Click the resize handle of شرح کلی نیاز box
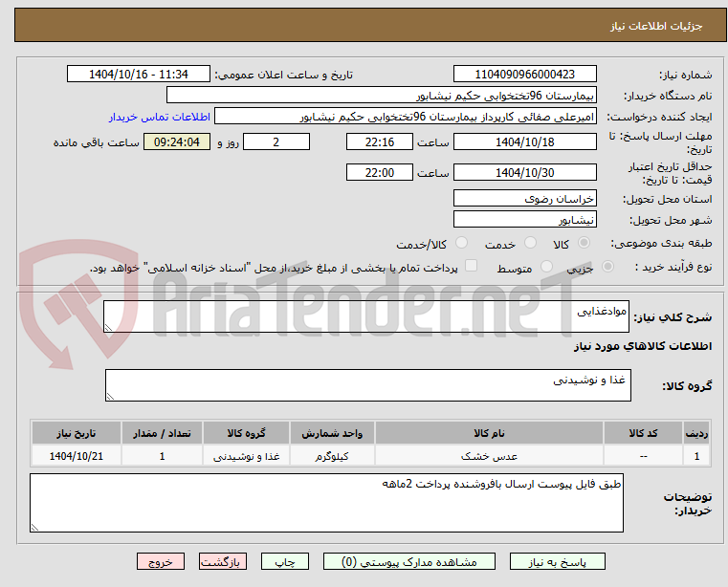728x587 pixels. click(108, 328)
